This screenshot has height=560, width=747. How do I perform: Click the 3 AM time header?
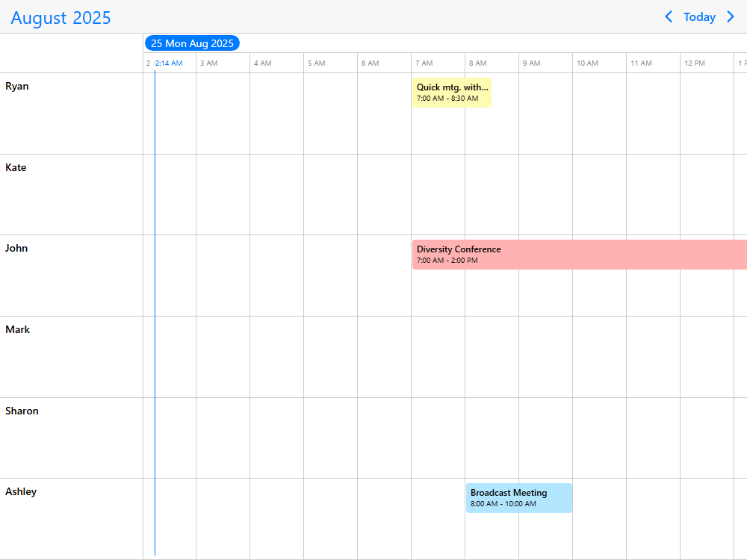[208, 63]
